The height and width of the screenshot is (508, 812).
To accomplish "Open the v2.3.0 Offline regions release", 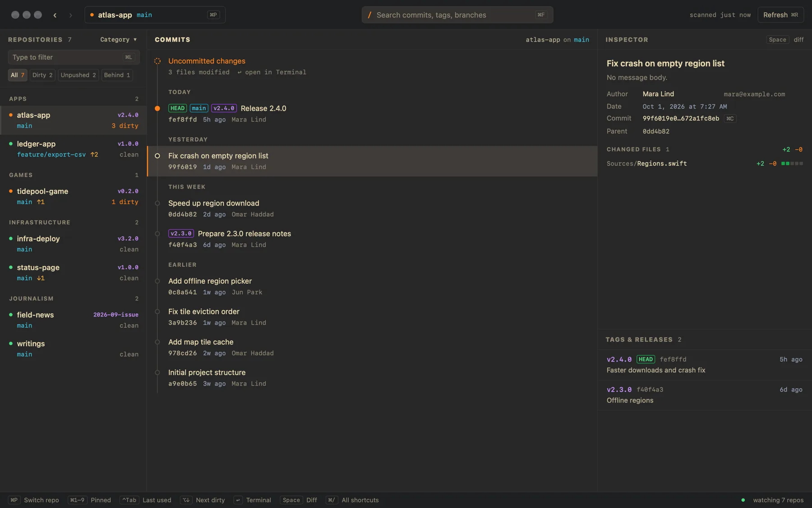I will point(705,395).
